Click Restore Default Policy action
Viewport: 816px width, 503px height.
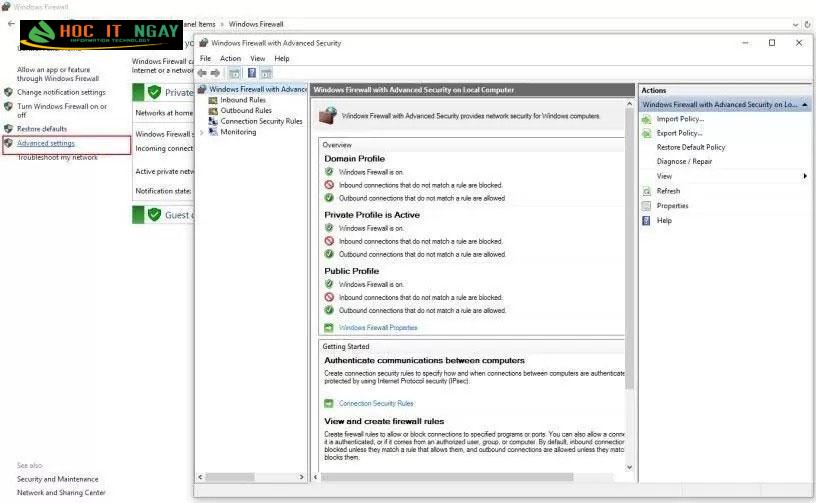(691, 147)
